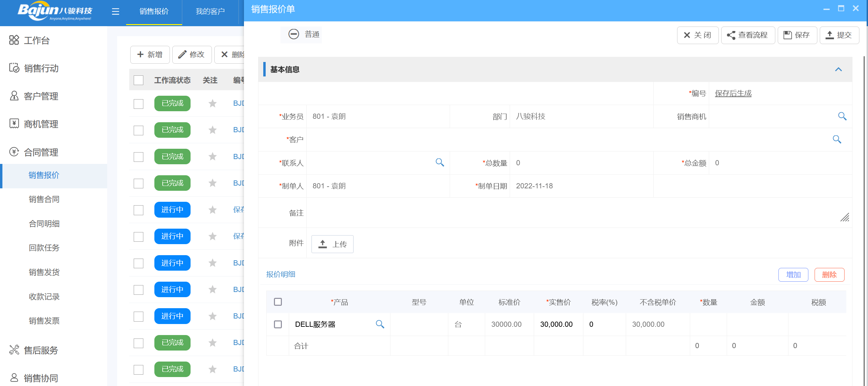This screenshot has height=386, width=868.
Task: Open the hamburger navigation menu
Action: 115,11
